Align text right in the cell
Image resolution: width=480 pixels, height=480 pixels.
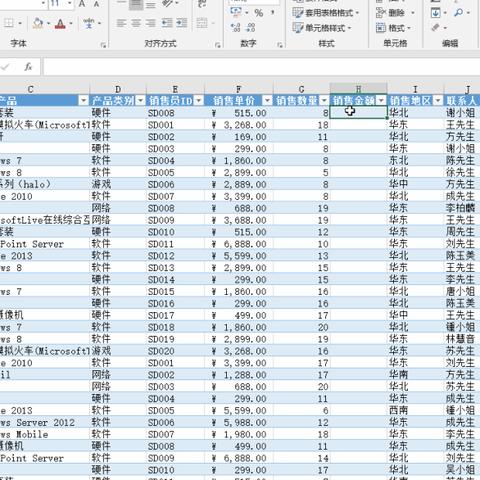(151, 23)
